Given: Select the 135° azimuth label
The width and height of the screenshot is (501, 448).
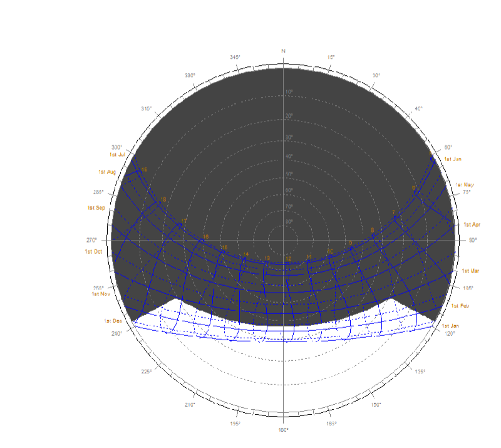Looking at the screenshot, I should point(420,372).
